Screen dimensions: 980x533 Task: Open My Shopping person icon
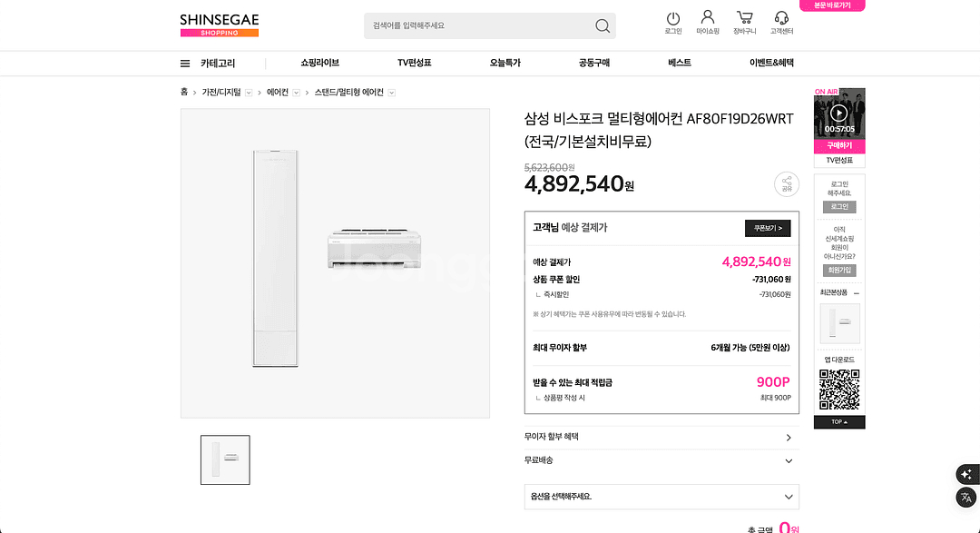pos(708,18)
